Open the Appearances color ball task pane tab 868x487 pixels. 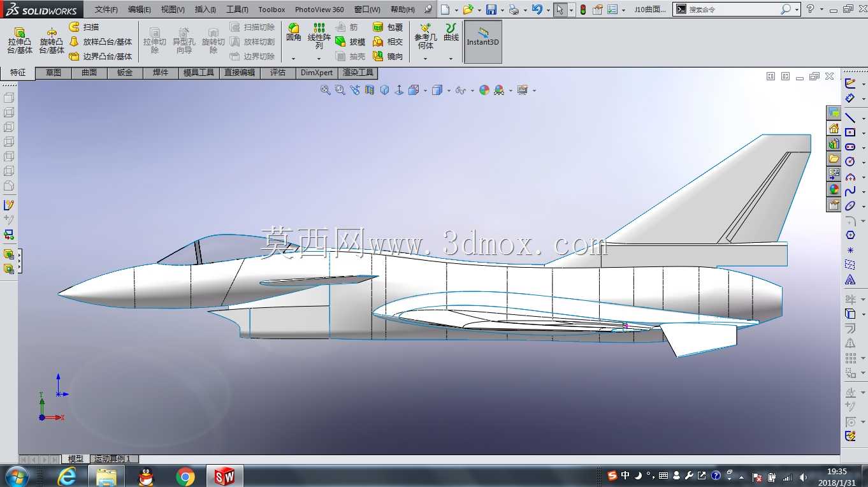(x=834, y=189)
